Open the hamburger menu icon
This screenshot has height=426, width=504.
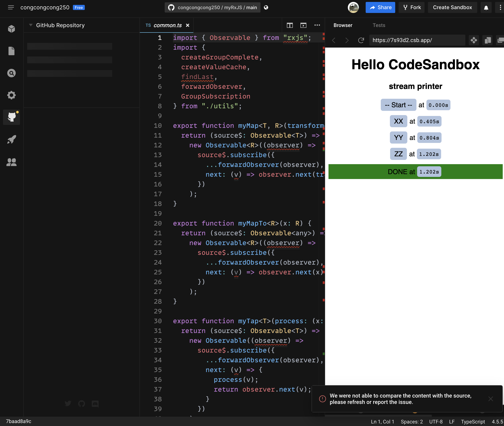(x=11, y=7)
